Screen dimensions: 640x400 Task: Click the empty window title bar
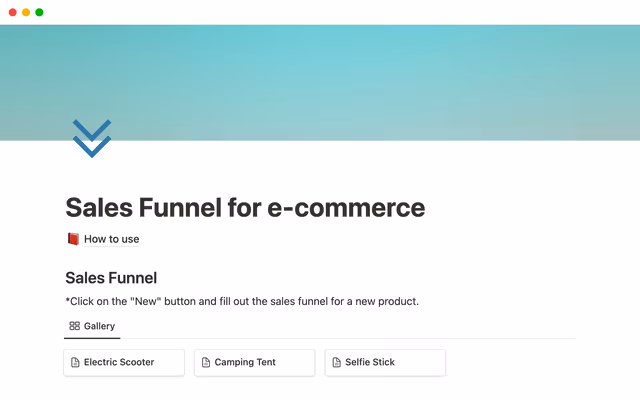click(x=320, y=12)
